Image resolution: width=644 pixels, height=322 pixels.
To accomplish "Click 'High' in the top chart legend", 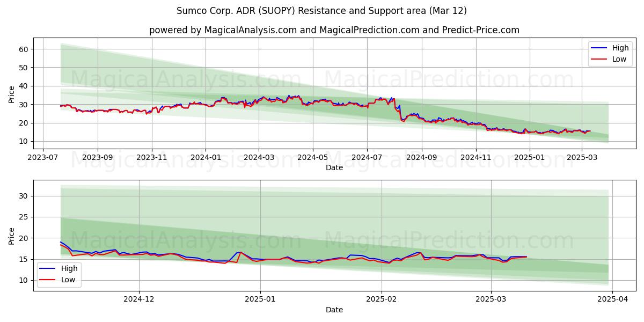I will pos(620,48).
